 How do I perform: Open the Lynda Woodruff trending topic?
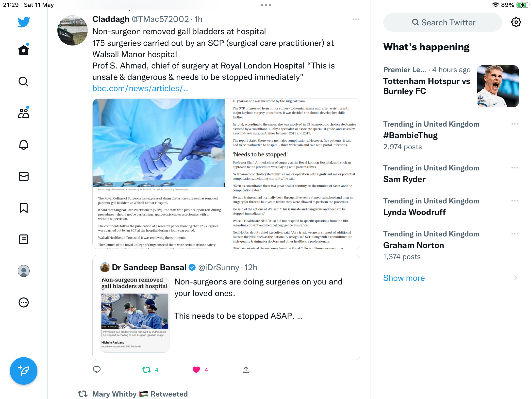pos(414,212)
